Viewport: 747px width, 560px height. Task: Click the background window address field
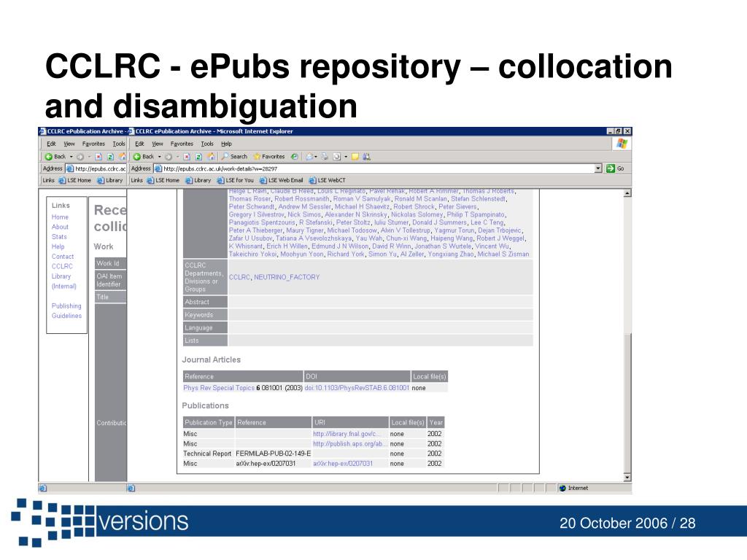click(x=96, y=168)
